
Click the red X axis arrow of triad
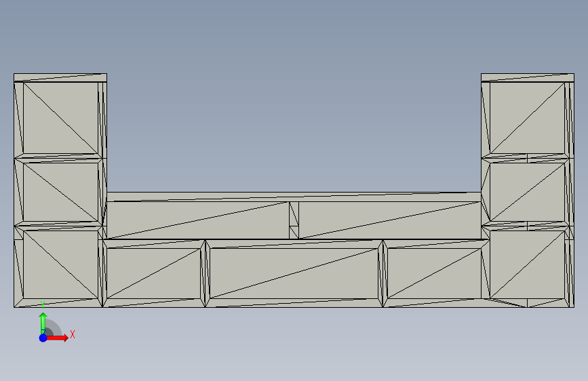point(58,338)
